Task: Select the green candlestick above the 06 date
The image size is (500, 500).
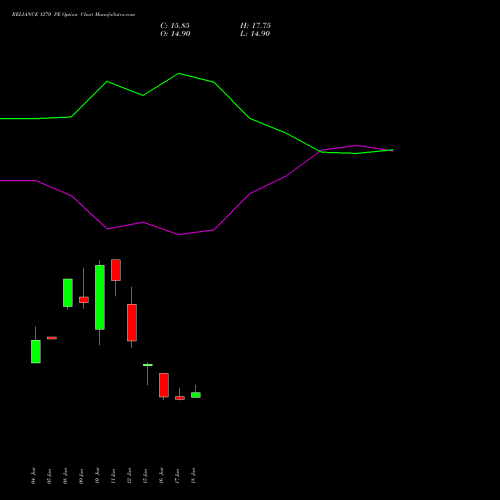Action: point(68,293)
